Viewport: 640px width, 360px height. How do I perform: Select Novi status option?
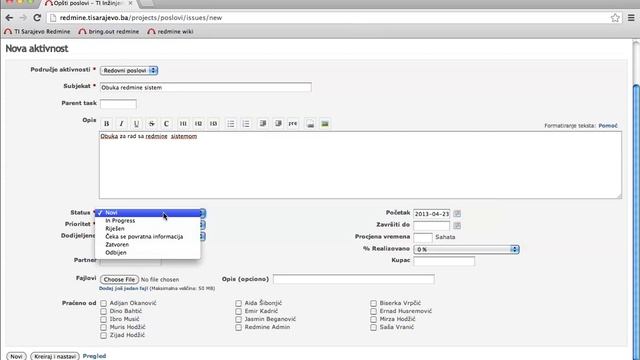pos(148,213)
